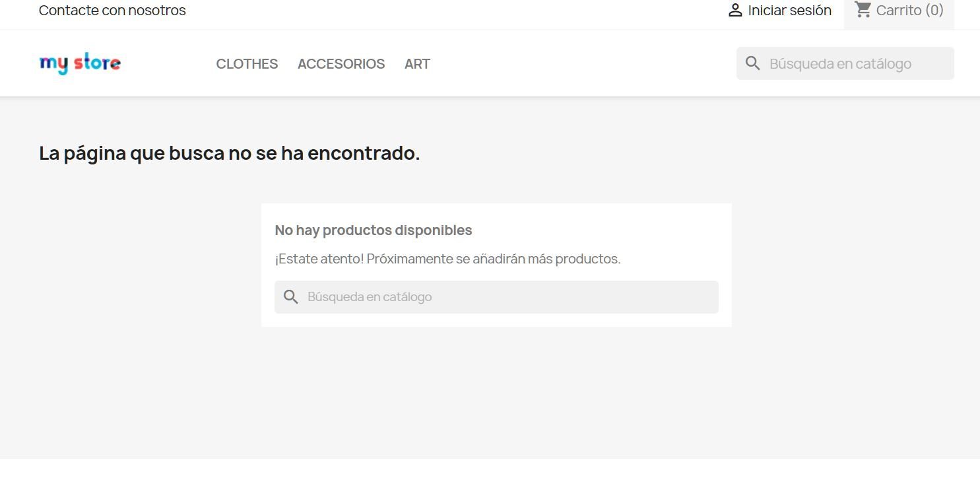Click the magnifier icon in header search

753,63
